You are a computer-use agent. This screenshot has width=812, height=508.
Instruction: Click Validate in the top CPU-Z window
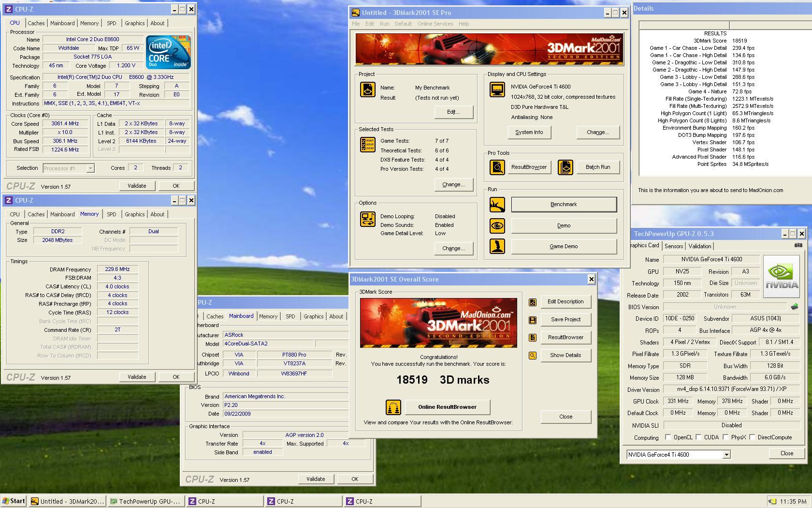(x=137, y=186)
